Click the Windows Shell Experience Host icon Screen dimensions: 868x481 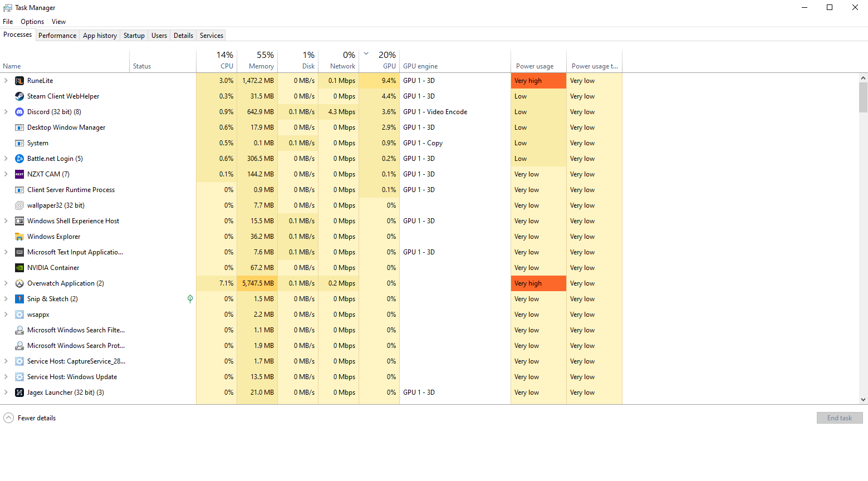pyautogui.click(x=19, y=221)
